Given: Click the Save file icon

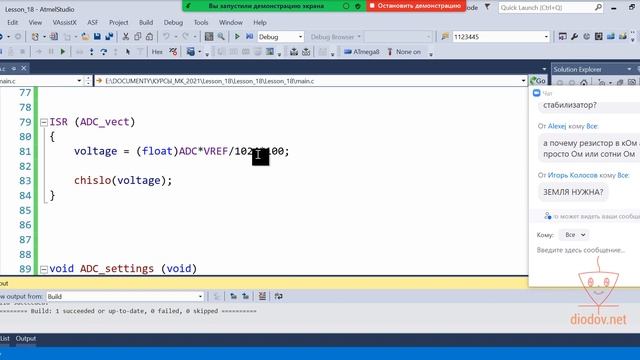Looking at the screenshot, I should 97,37.
